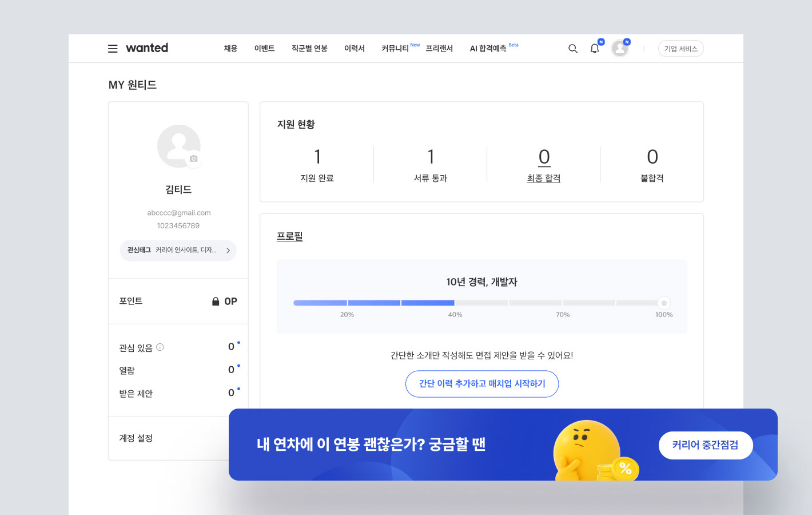Viewport: 812px width, 515px height.
Task: Click the 지원 현황 heading
Action: 296,124
